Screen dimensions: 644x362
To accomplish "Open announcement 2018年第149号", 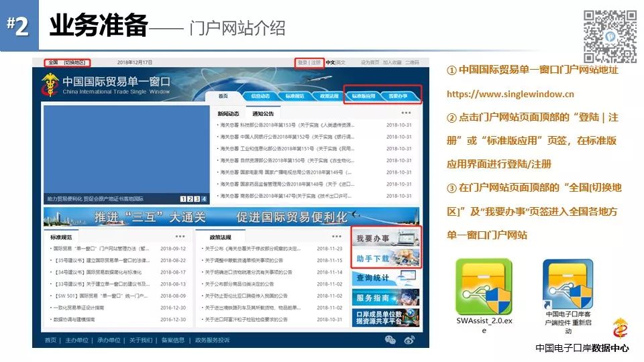I will 286,172.
